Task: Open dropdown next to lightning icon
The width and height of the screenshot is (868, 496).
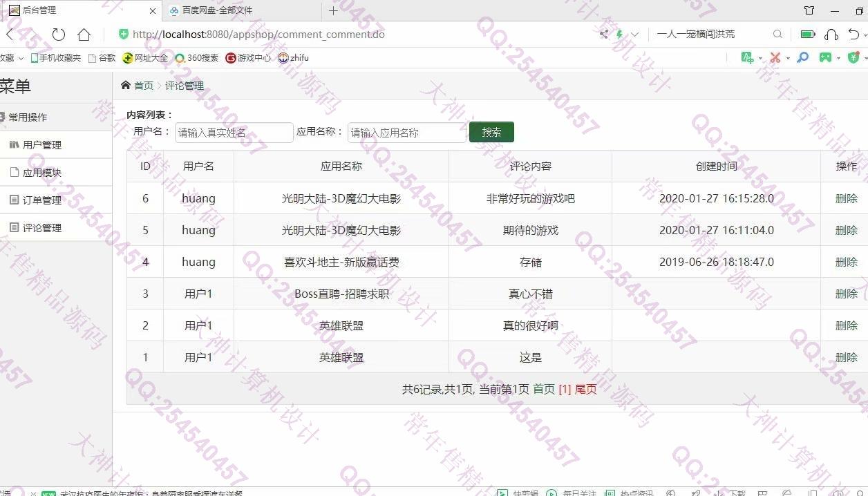Action: click(x=634, y=35)
